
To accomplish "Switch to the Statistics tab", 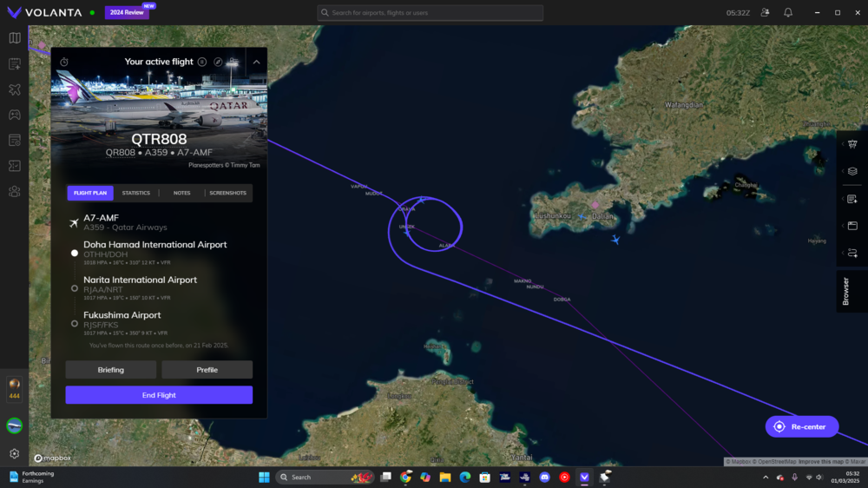I will pos(136,193).
